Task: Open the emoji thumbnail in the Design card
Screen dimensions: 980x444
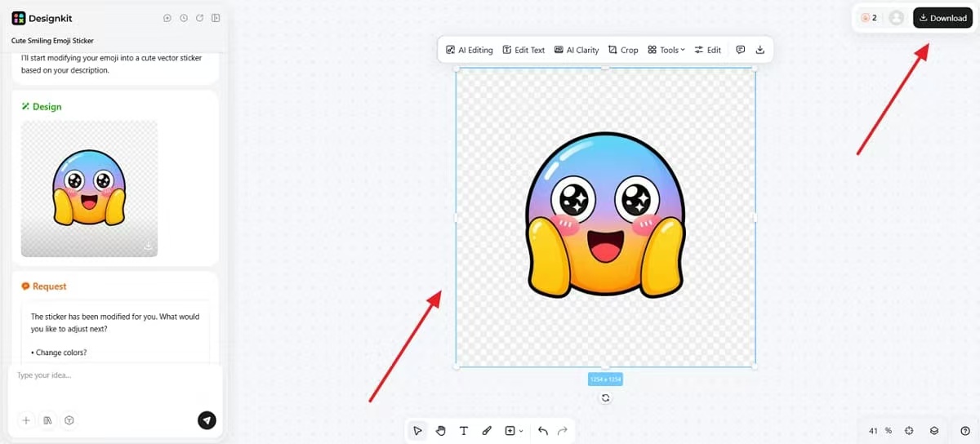Action: 89,189
